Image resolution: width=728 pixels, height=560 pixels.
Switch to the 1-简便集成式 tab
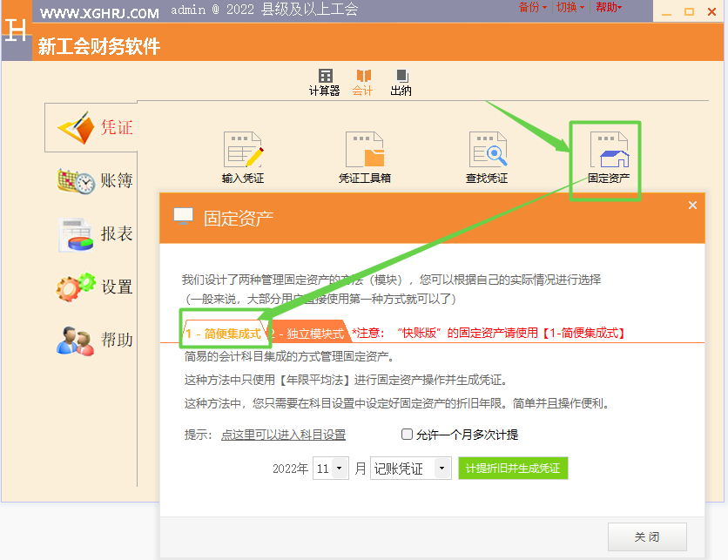click(x=223, y=333)
